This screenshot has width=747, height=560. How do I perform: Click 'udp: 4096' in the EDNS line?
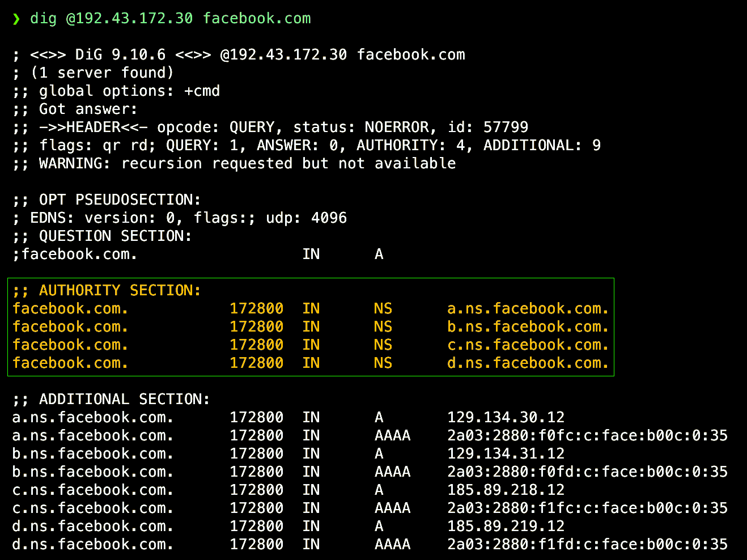click(x=307, y=218)
